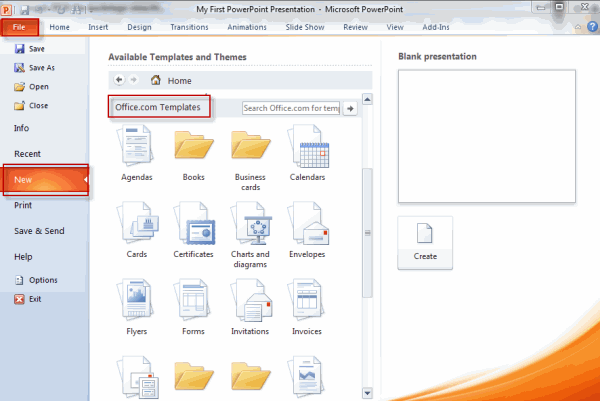Open the Flyers template category
This screenshot has height=401, width=600.
[x=137, y=308]
